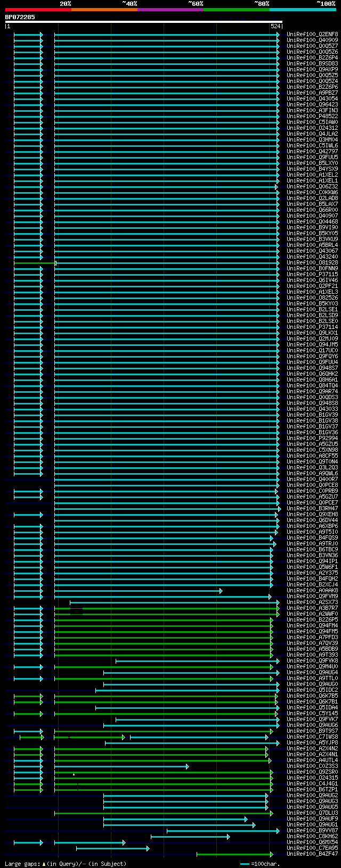This screenshot has height=868, width=341.
Task: Select the UniRef100_Q94FM4 label
Action: point(312,625)
